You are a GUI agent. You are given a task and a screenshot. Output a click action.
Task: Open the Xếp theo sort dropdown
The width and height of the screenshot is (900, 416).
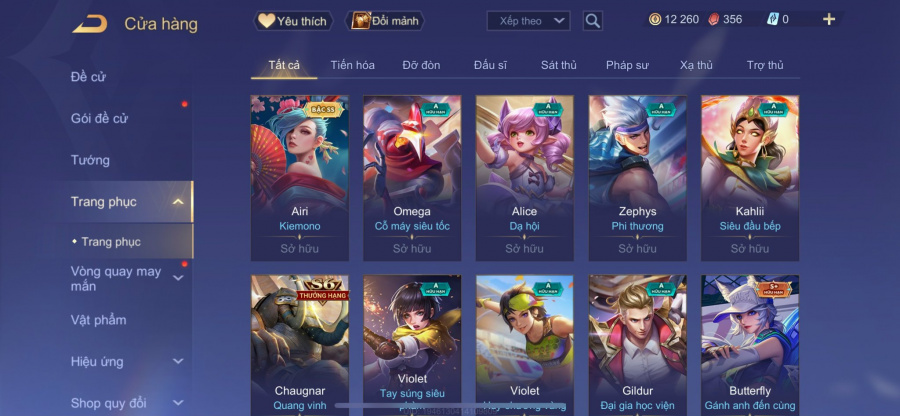tap(528, 21)
